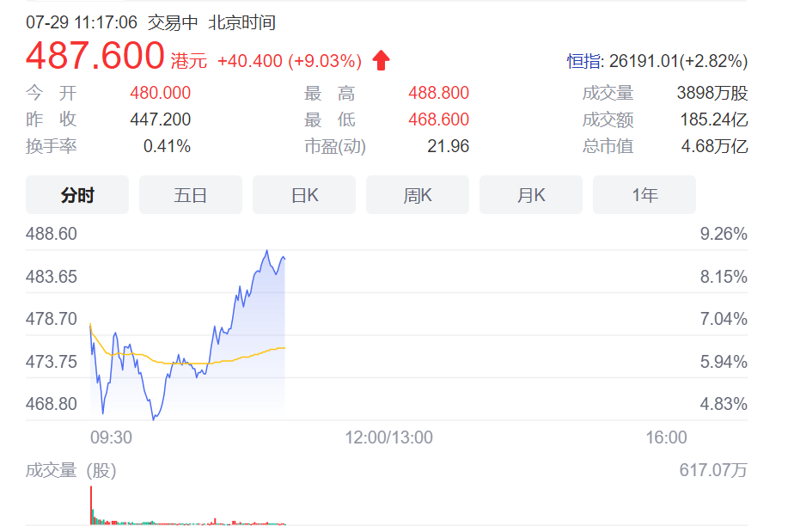The image size is (794, 532).
Task: Switch to the 五日 five-day tab
Action: click(x=191, y=195)
